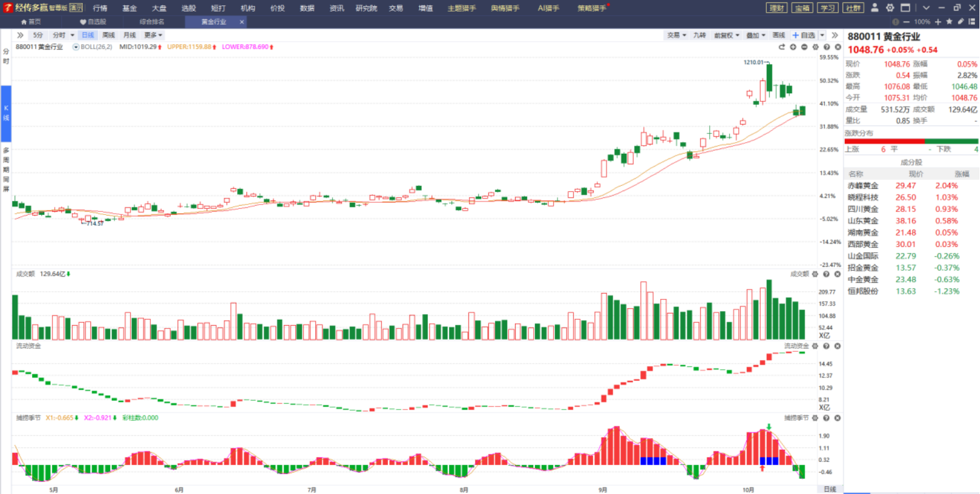Open the user account profile icon
This screenshot has height=494, width=980.
click(x=875, y=8)
